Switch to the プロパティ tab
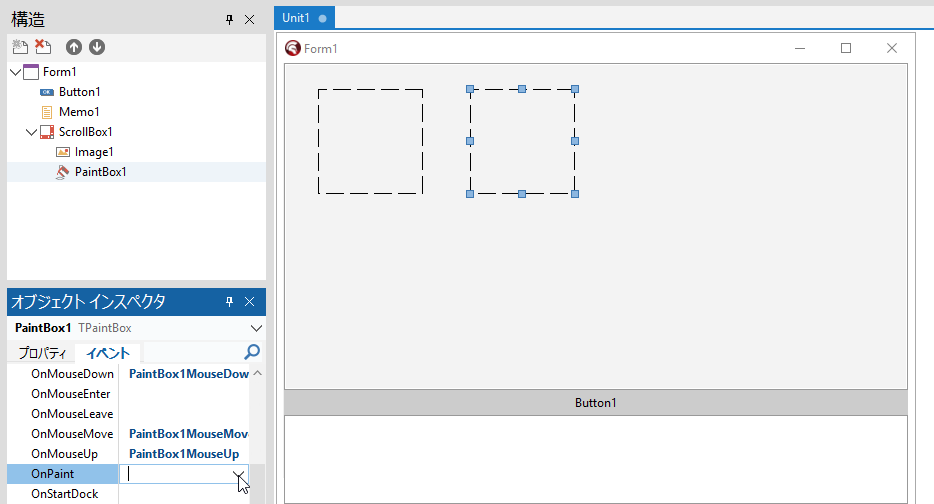The width and height of the screenshot is (934, 504). coord(41,353)
